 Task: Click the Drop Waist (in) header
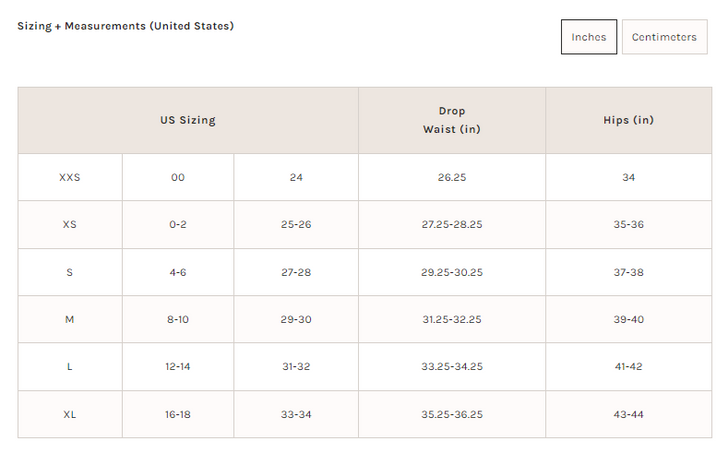click(x=452, y=120)
